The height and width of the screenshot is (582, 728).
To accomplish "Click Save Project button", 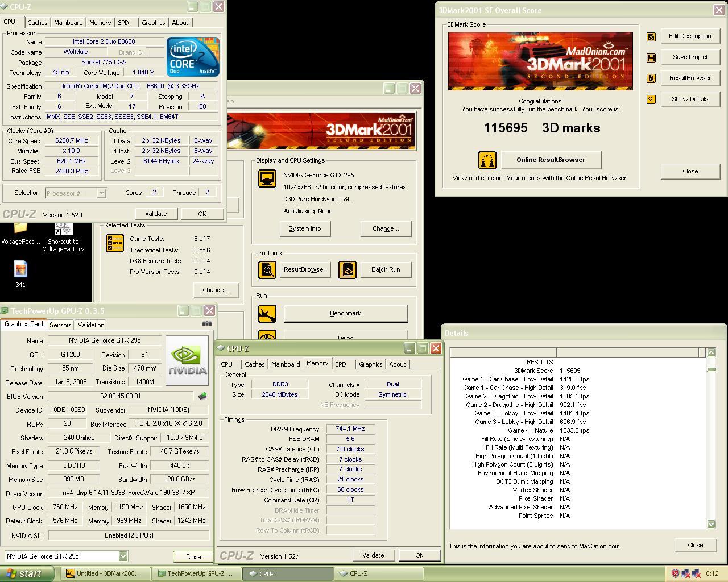I will 690,57.
